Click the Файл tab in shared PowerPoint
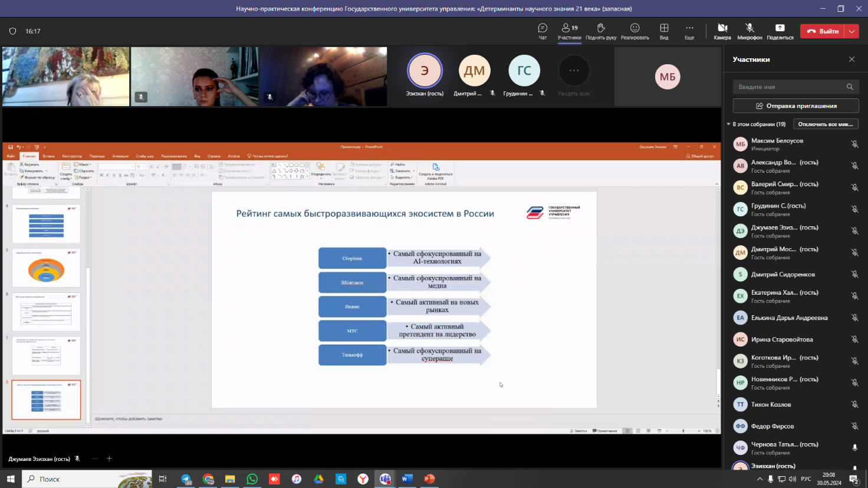This screenshot has width=868, height=488. coord(11,156)
